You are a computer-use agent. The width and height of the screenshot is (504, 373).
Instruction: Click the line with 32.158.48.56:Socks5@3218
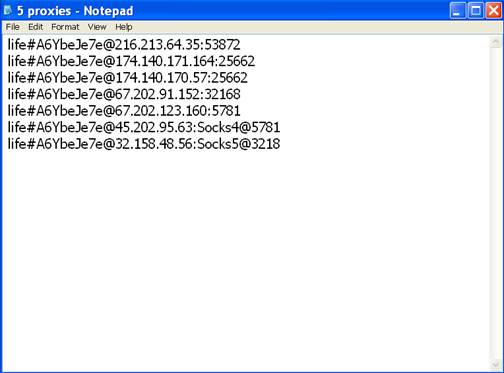(x=144, y=144)
